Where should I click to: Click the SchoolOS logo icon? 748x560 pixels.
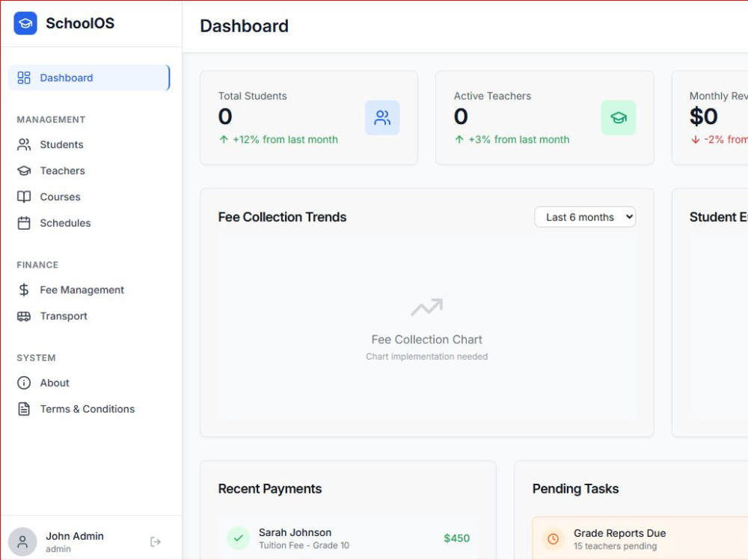24,23
